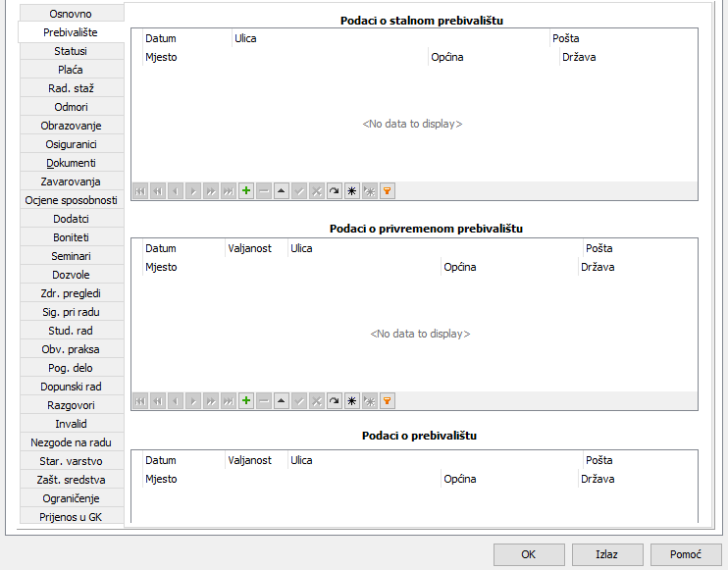Image resolution: width=728 pixels, height=570 pixels.
Task: Click green plus icon in permanent residence toolbar
Action: point(245,191)
